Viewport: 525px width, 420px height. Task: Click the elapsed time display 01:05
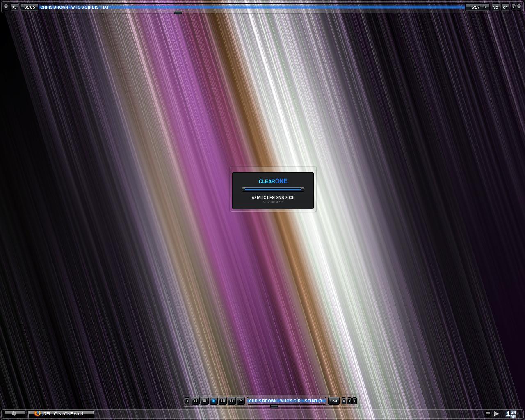pos(30,7)
